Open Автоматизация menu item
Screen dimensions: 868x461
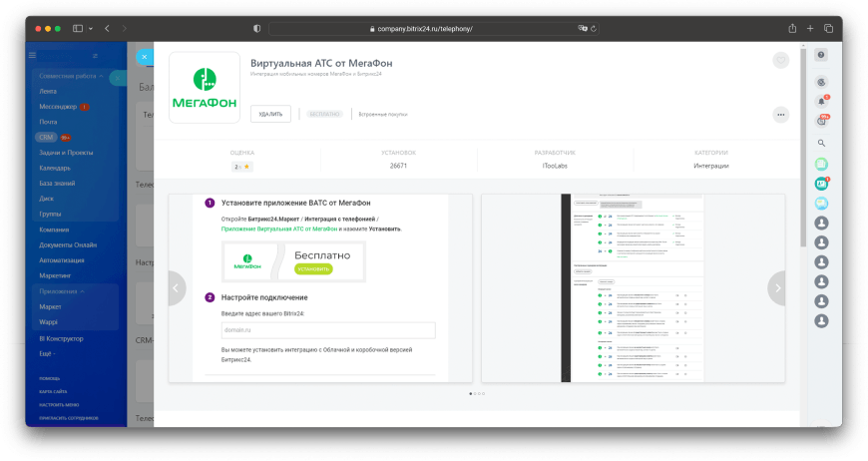[62, 260]
